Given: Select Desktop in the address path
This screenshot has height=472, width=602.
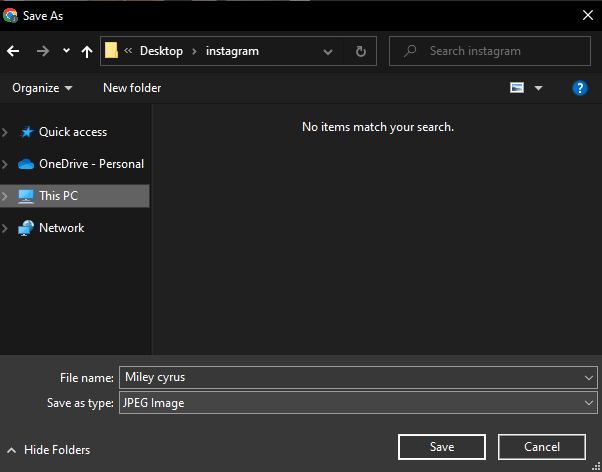Looking at the screenshot, I should (x=161, y=51).
